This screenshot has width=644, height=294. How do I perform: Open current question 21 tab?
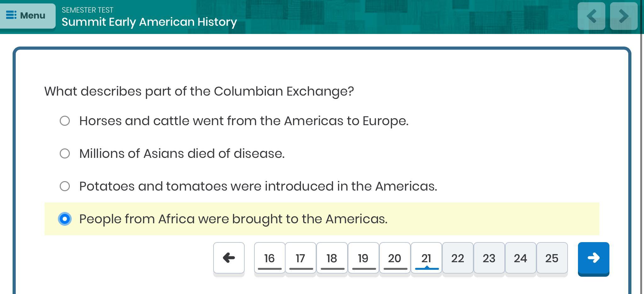point(426,258)
